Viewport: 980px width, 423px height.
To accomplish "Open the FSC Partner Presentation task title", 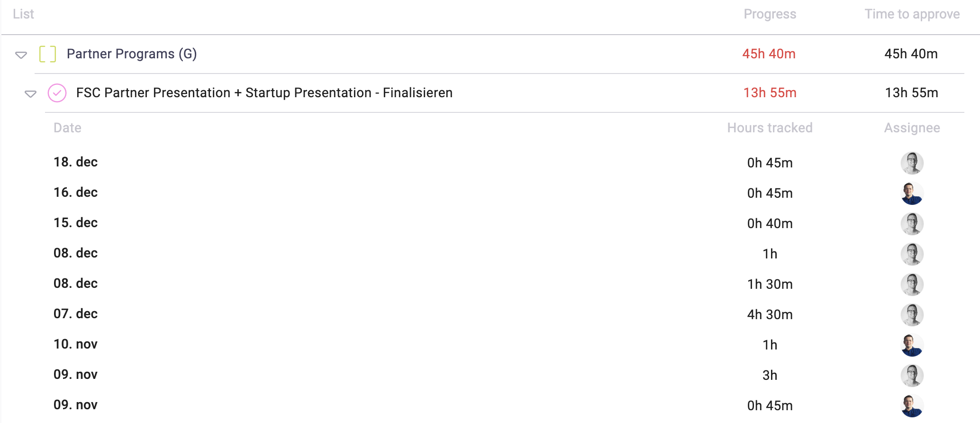I will pyautogui.click(x=264, y=93).
